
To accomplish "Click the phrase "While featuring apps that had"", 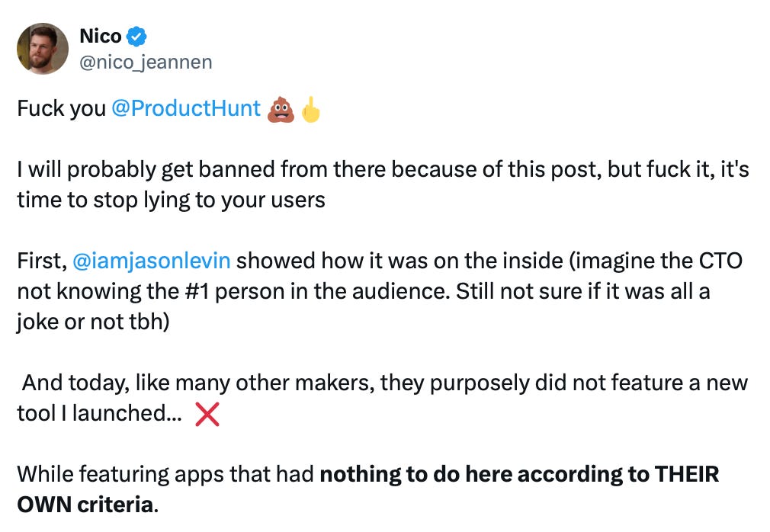I will [165, 474].
